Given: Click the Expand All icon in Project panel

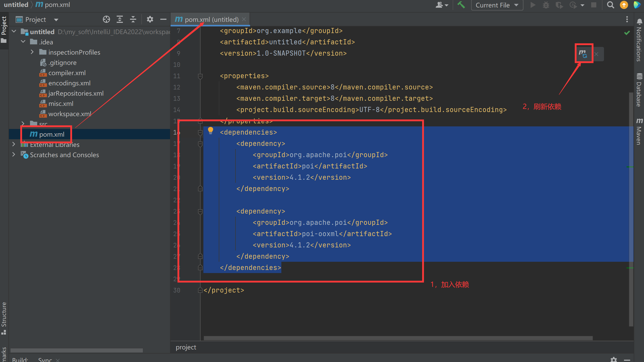Looking at the screenshot, I should click(x=120, y=19).
